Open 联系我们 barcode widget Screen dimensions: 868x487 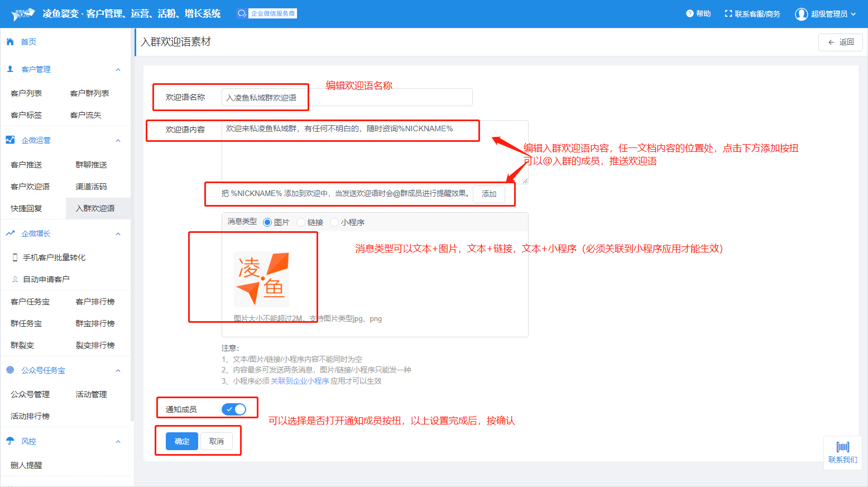coord(842,452)
